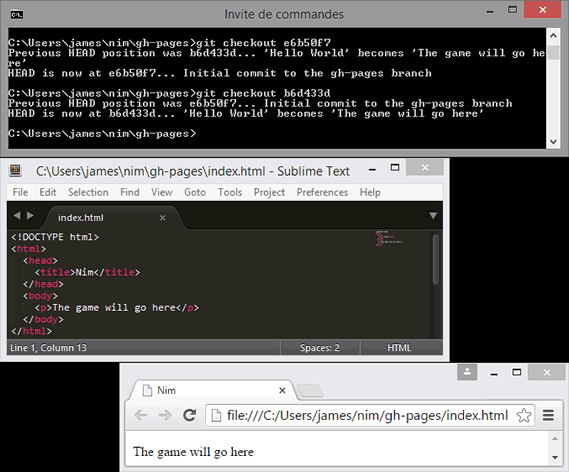Click the <!DOCTYPE html> line in editor

pyautogui.click(x=55, y=237)
